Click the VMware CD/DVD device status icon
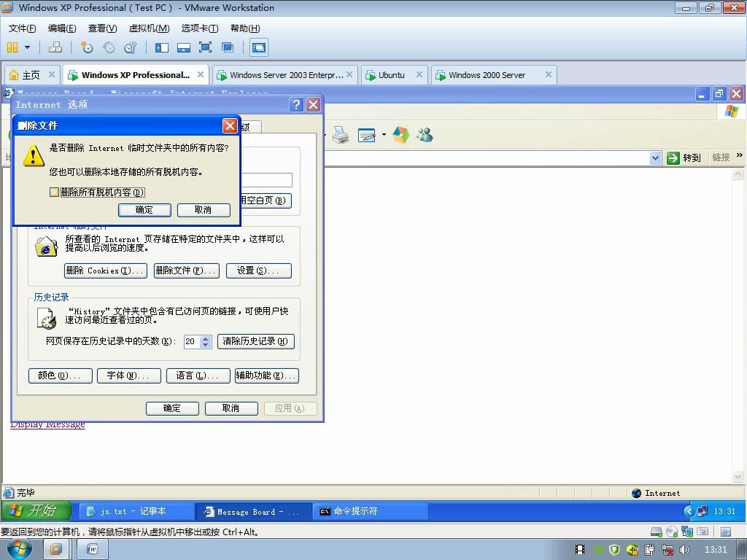 coord(672,532)
